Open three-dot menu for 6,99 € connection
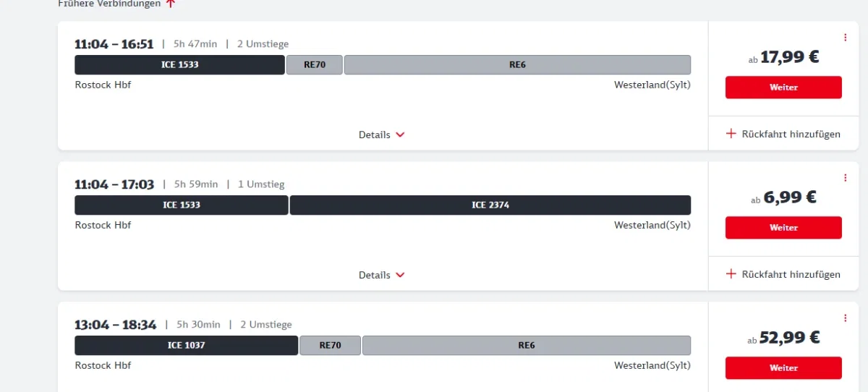 click(845, 178)
